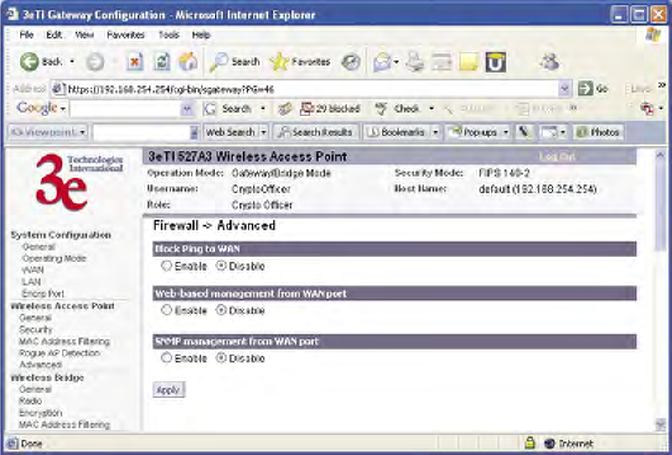This screenshot has height=455, width=672.
Task: Click the Stop page loading icon
Action: click(135, 62)
